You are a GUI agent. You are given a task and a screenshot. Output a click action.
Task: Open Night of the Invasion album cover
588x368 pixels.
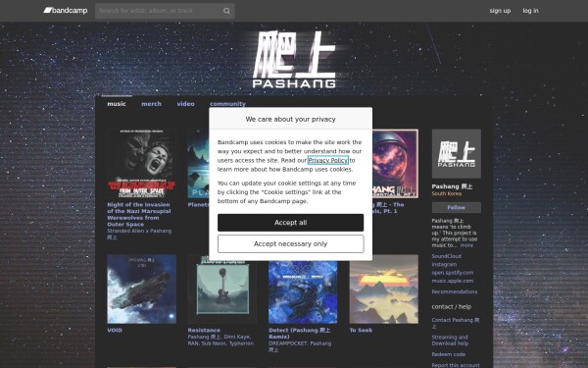tap(141, 164)
